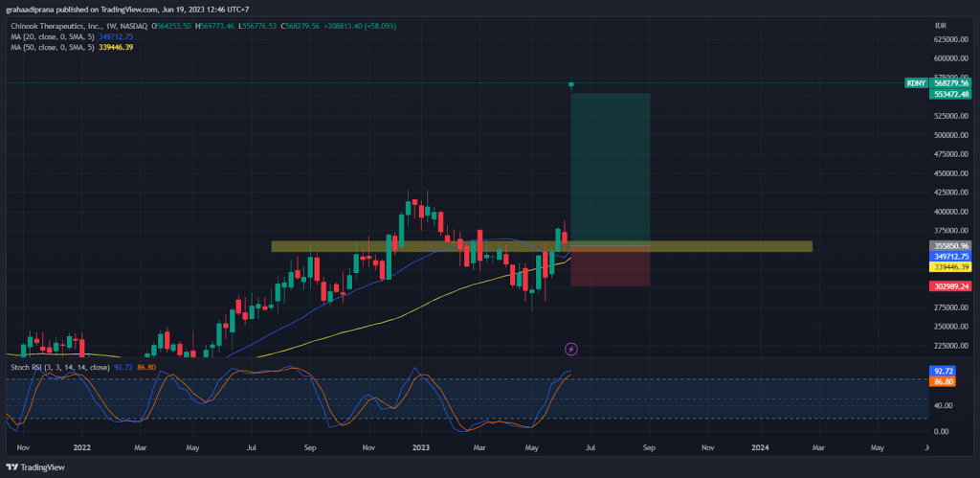
Task: Click the red 302989.24 stop price label
Action: pyautogui.click(x=951, y=285)
